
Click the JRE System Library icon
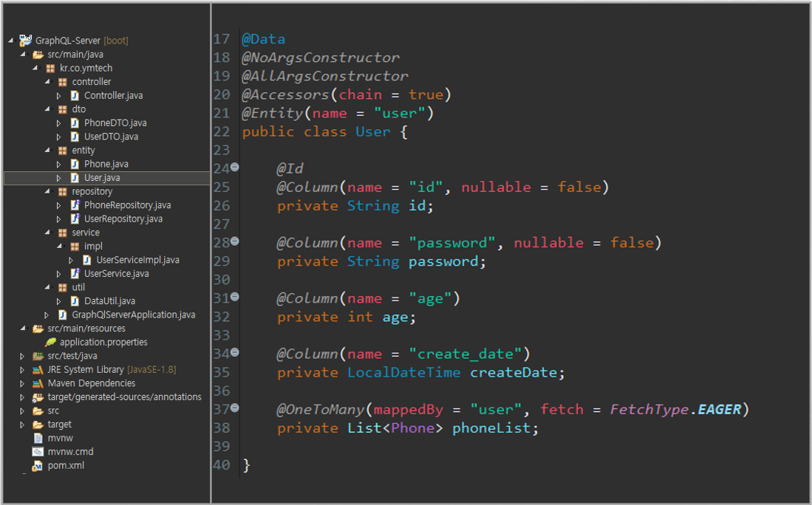[38, 370]
